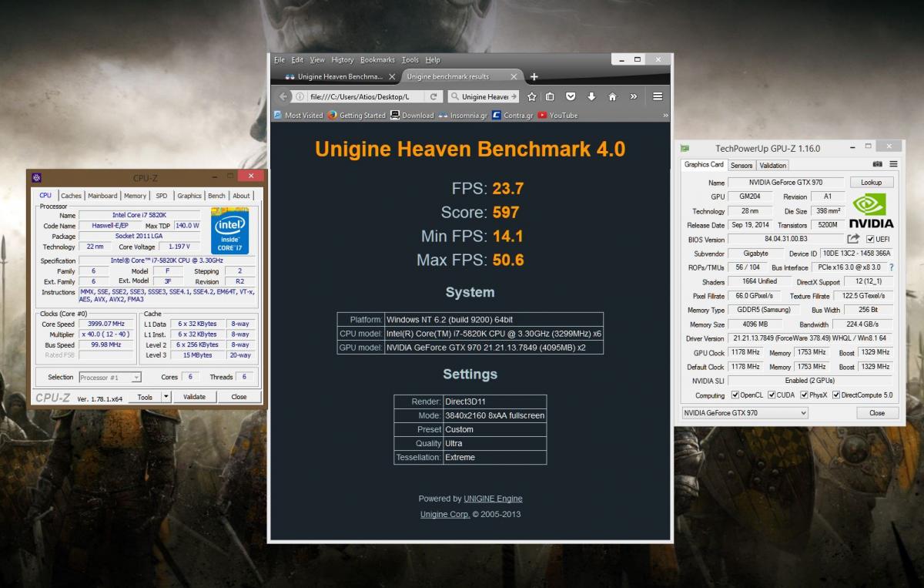Follow the Unigine Corp. link

pyautogui.click(x=445, y=514)
